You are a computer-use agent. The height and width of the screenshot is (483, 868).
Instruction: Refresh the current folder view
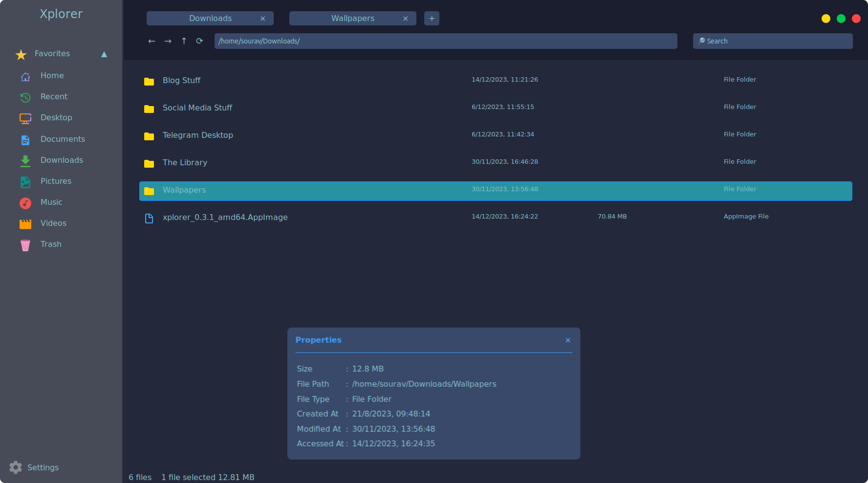click(199, 41)
